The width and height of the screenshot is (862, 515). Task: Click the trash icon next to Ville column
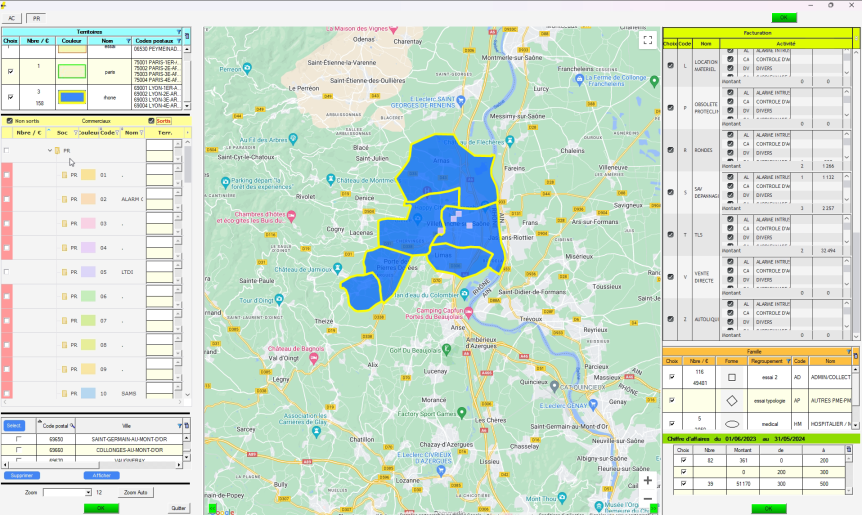coord(186,425)
